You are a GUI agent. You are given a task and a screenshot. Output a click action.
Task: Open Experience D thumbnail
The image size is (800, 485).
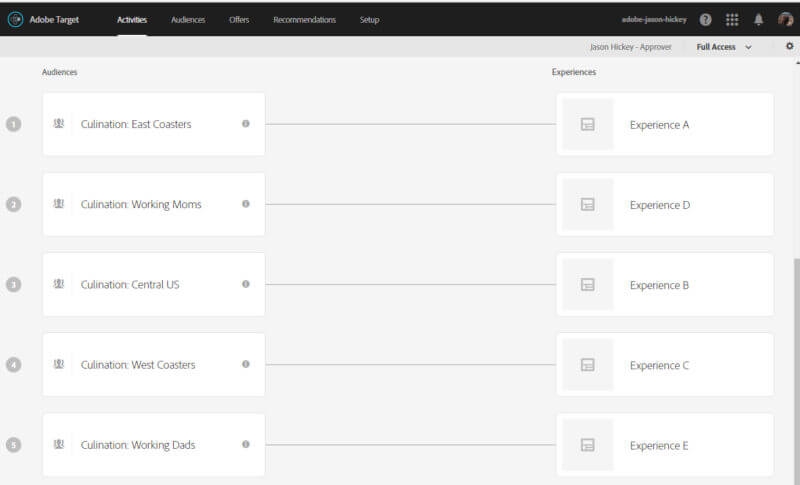[x=588, y=205]
